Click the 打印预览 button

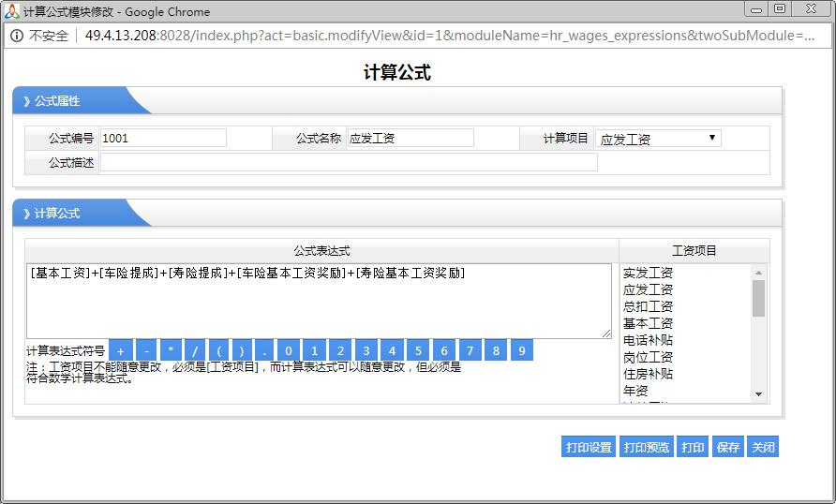(647, 447)
